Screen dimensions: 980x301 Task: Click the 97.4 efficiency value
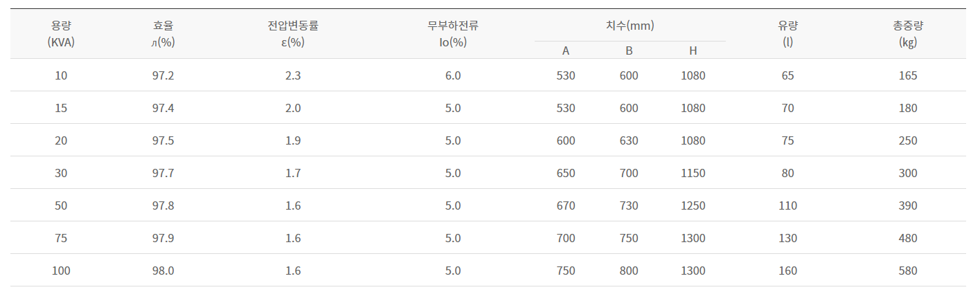point(163,108)
